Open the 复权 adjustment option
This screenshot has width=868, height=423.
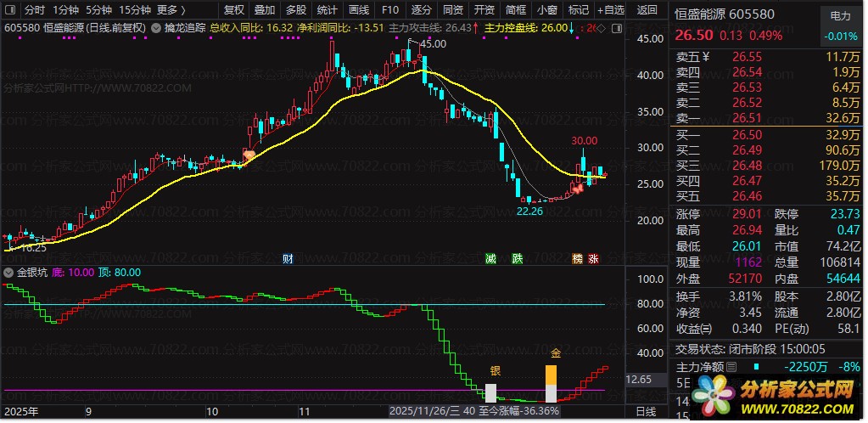233,10
